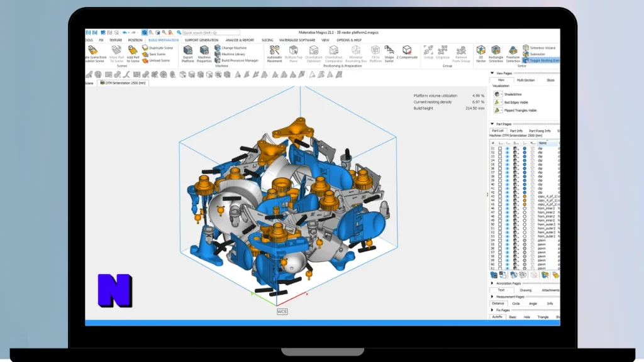Click Duplicate Scene
This screenshot has width=644, height=362.
pyautogui.click(x=158, y=48)
